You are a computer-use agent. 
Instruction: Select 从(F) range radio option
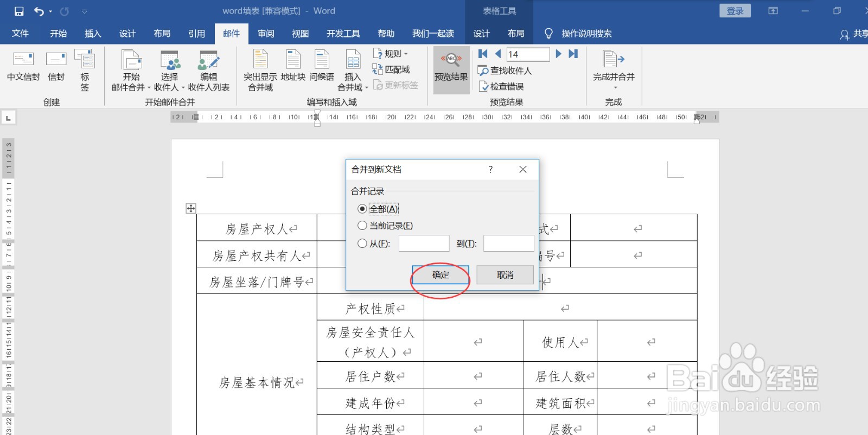[x=374, y=244]
